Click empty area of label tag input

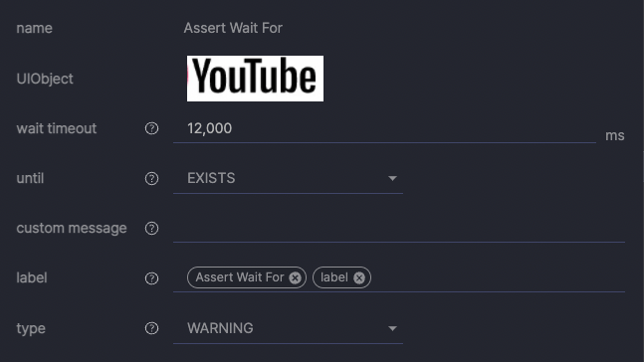pos(497,277)
